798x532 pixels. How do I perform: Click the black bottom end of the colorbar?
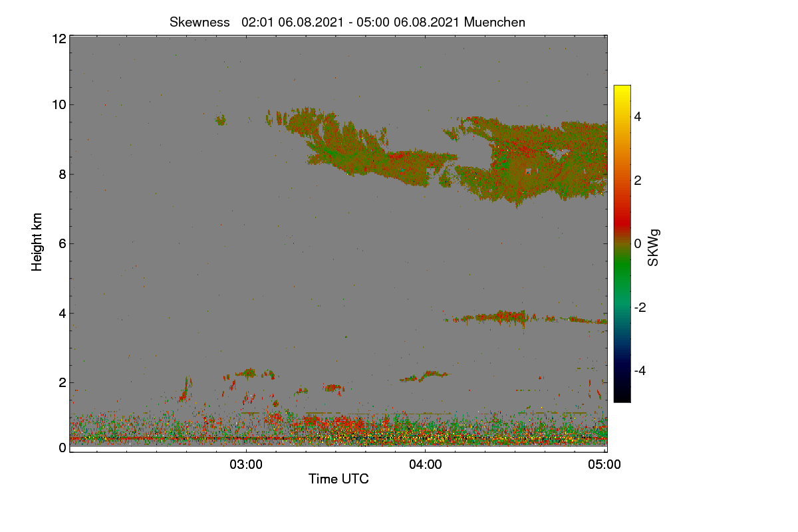click(622, 395)
